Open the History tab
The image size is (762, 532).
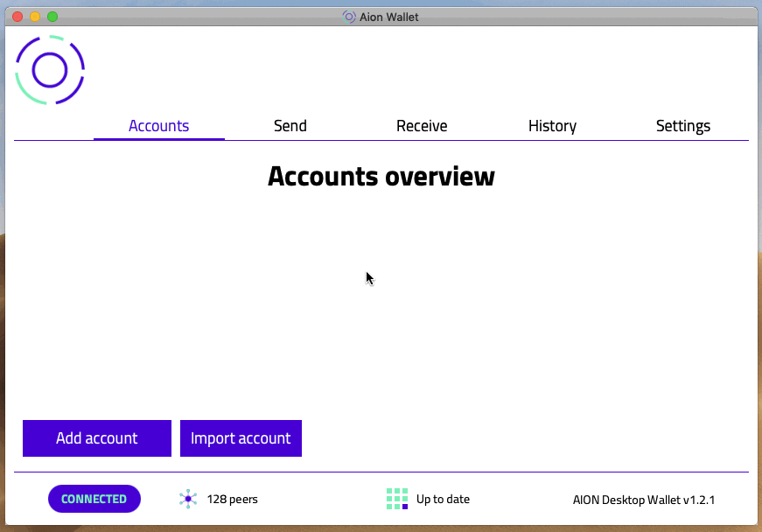pos(553,126)
